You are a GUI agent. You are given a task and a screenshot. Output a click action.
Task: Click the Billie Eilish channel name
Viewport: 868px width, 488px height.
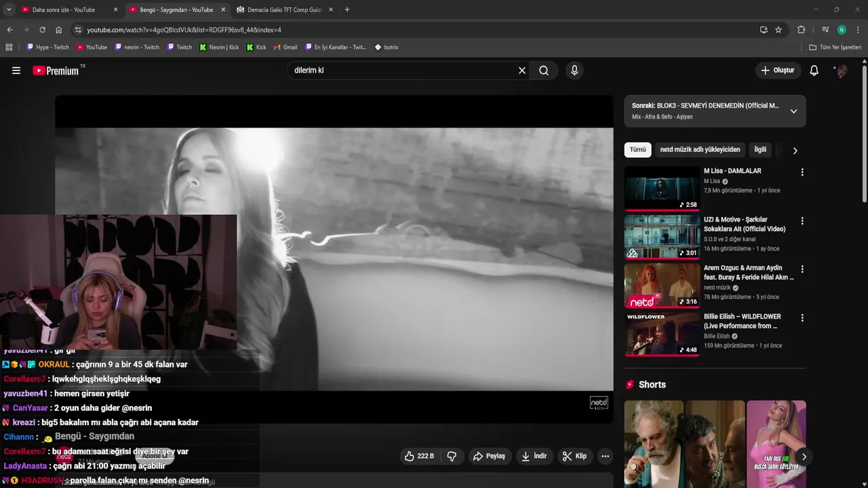click(717, 336)
